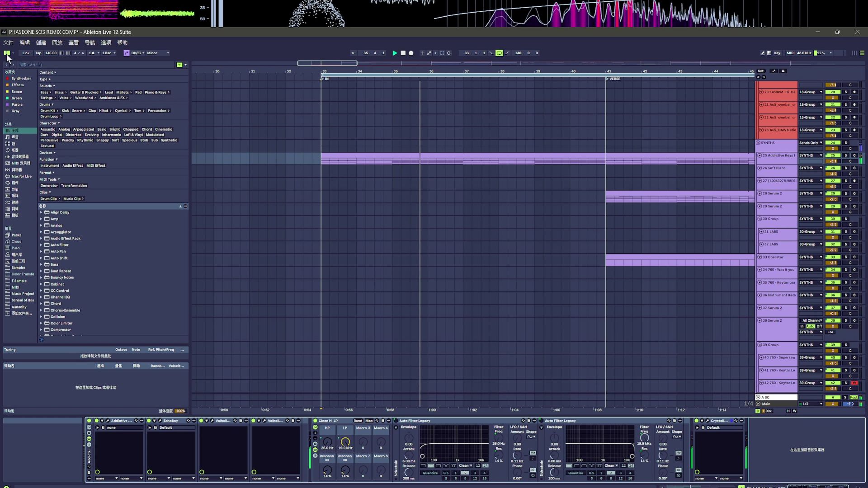Click the green browser filter toggle icon
Image resolution: width=868 pixels, height=488 pixels.
point(179,65)
